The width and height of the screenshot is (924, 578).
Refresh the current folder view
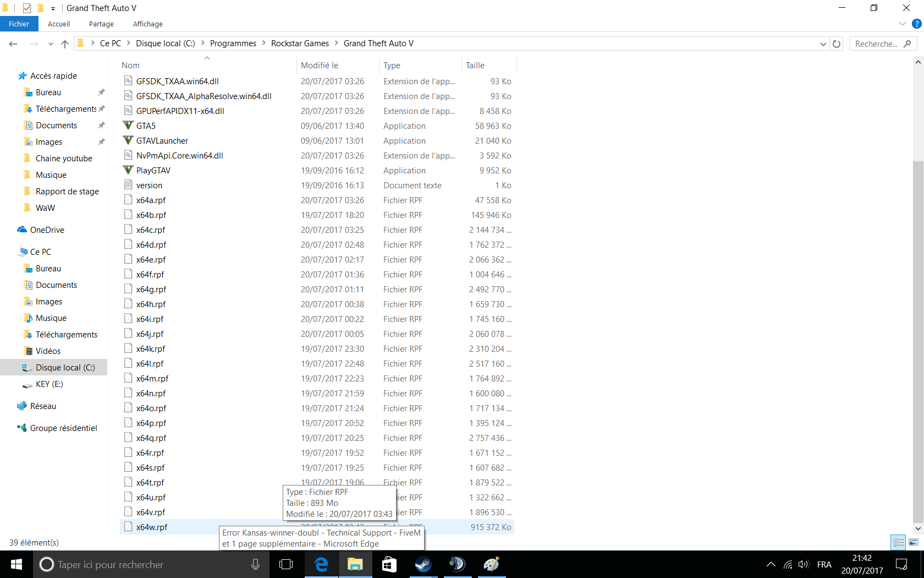coord(837,43)
